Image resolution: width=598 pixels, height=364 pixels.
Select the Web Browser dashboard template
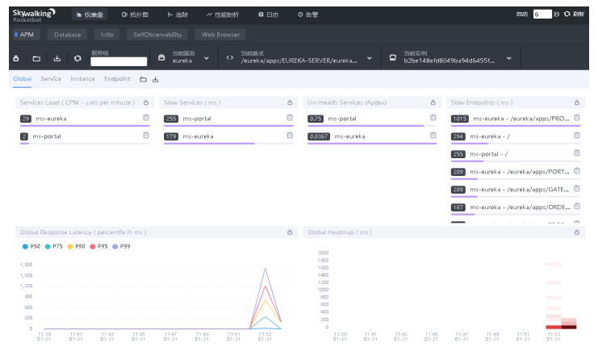point(220,35)
